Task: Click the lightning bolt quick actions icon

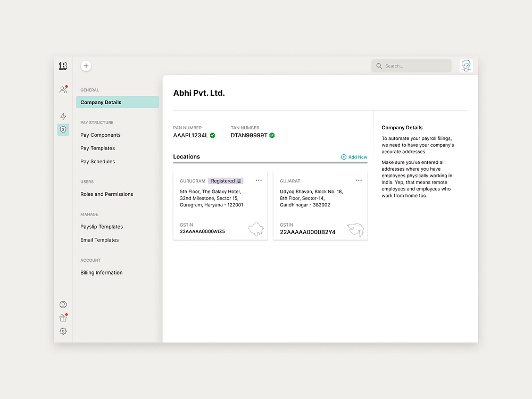Action: coord(63,117)
